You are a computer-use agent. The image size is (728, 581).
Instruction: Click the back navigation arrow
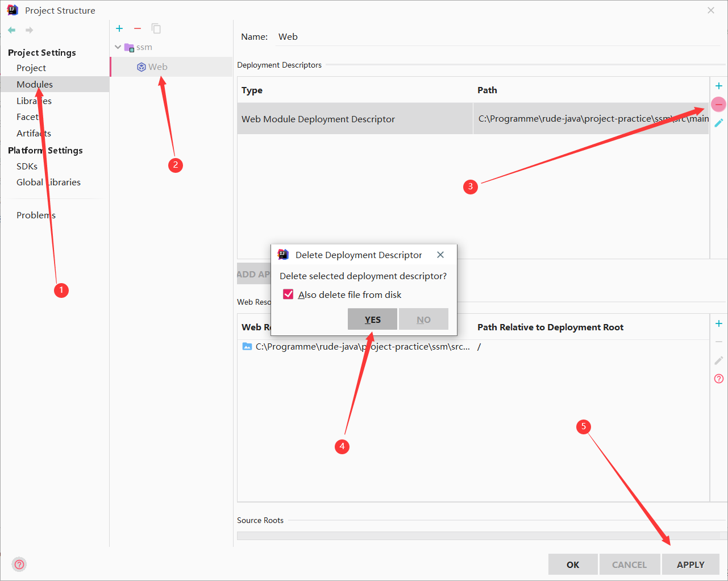11,30
